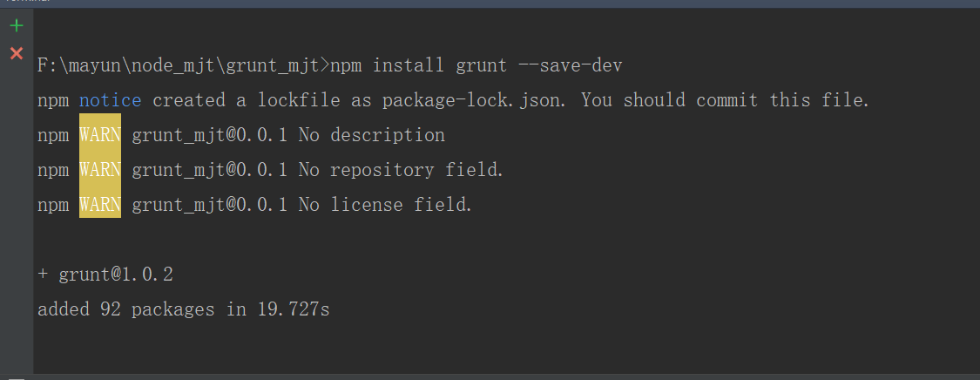The height and width of the screenshot is (380, 980).
Task: Click the 'No license field.' warning text
Action: pyautogui.click(x=385, y=205)
